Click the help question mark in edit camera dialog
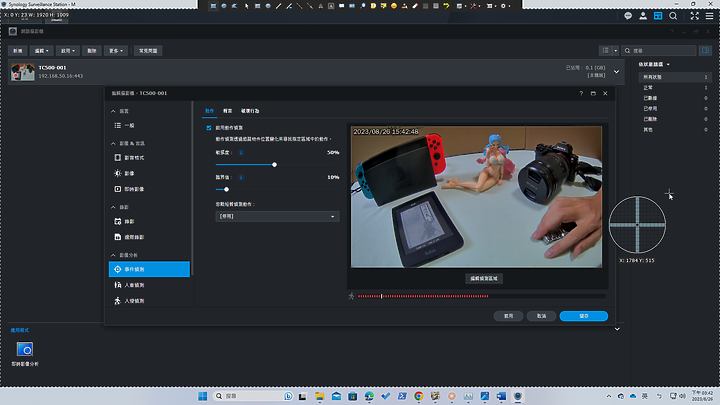The height and width of the screenshot is (405, 720). (581, 93)
